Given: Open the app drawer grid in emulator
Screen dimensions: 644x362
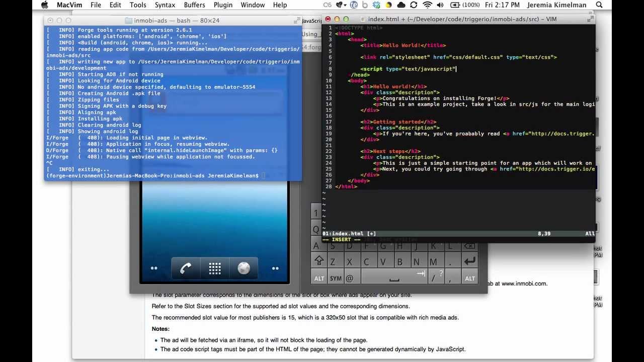Looking at the screenshot, I should 215,268.
